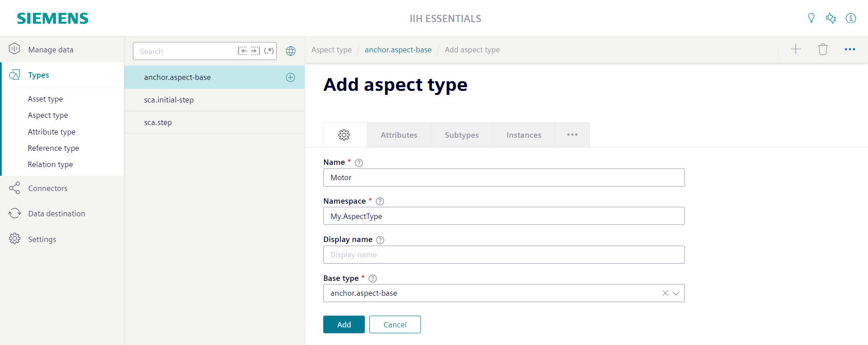The height and width of the screenshot is (345, 868).
Task: Click the trash delete icon
Action: 823,49
